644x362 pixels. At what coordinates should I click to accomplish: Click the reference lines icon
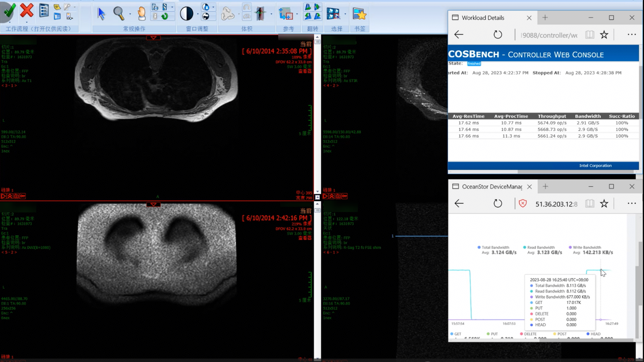[286, 14]
